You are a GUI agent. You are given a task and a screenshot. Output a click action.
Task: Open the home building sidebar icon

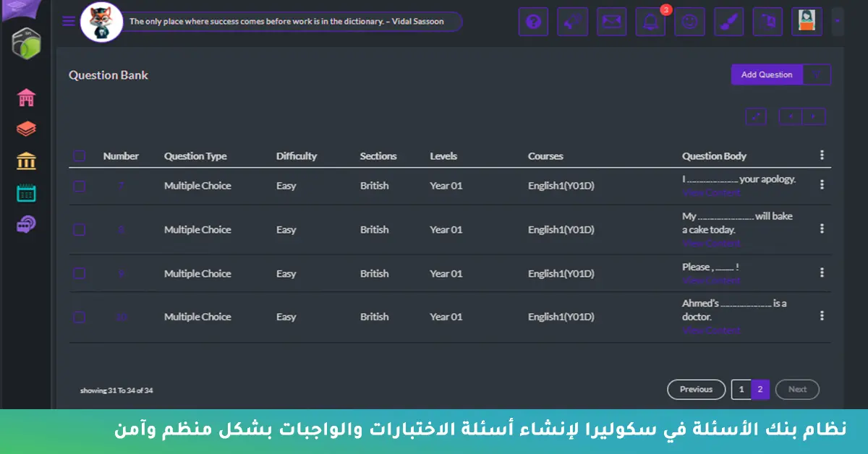coord(27,98)
